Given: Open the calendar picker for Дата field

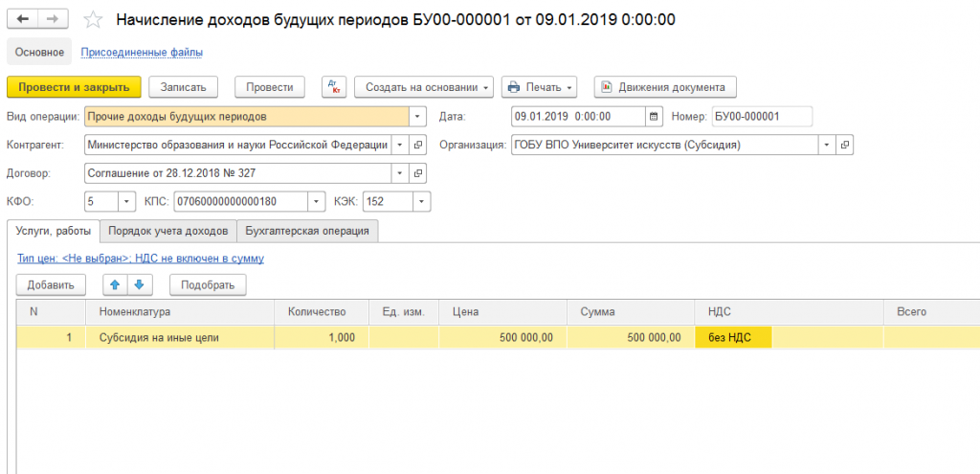Looking at the screenshot, I should click(654, 117).
